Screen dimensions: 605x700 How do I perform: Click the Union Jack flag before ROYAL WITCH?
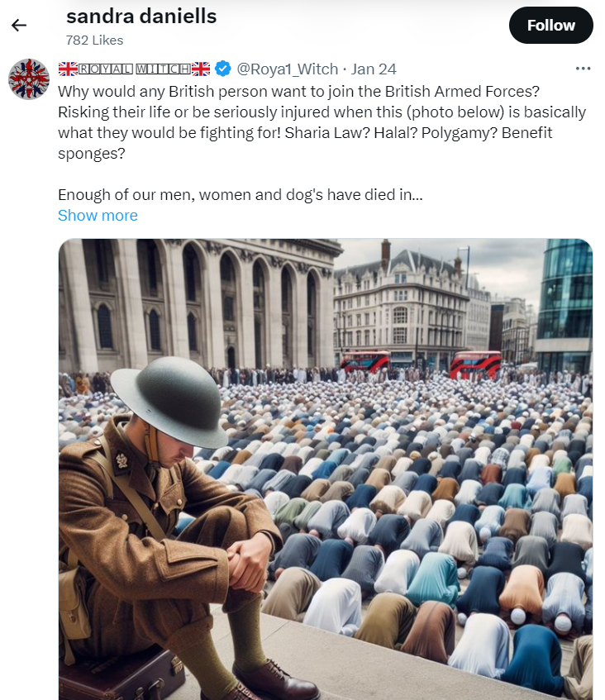click(68, 69)
